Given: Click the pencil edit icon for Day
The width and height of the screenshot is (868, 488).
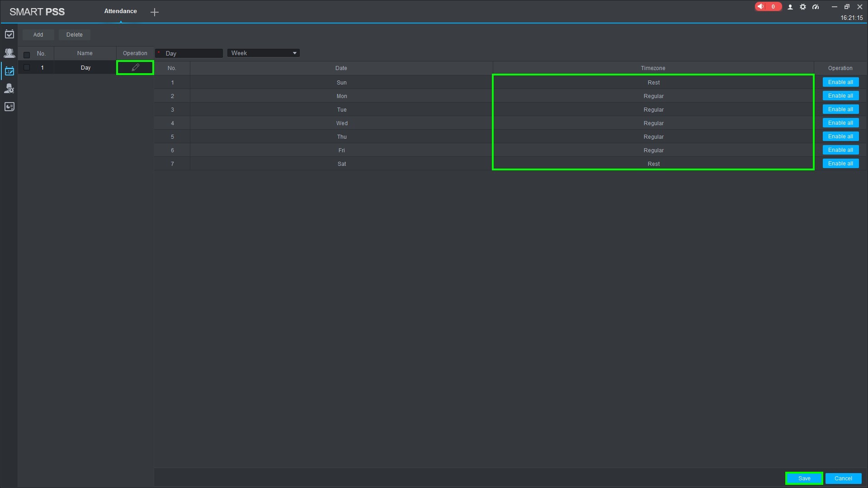Looking at the screenshot, I should tap(135, 67).
